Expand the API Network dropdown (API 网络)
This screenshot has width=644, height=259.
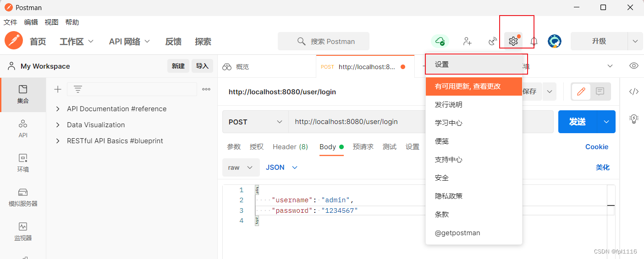(x=129, y=41)
